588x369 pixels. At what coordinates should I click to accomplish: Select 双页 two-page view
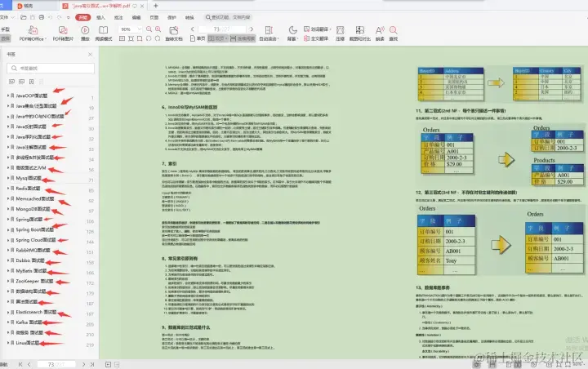pos(217,38)
